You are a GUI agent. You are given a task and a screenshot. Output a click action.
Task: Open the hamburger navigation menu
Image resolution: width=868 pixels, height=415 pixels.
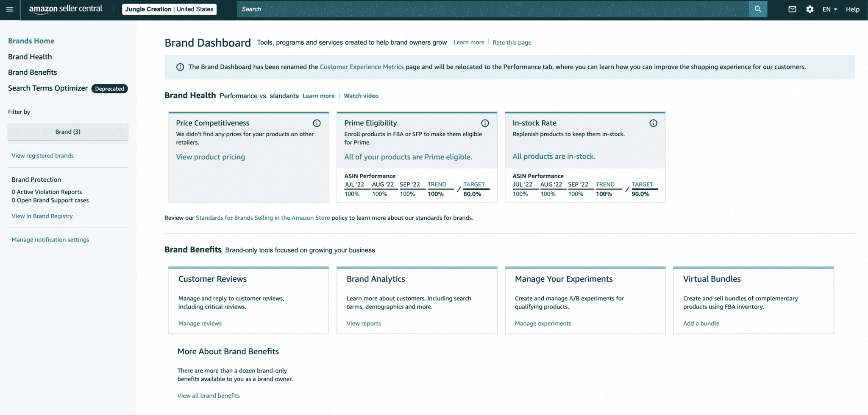tap(10, 9)
